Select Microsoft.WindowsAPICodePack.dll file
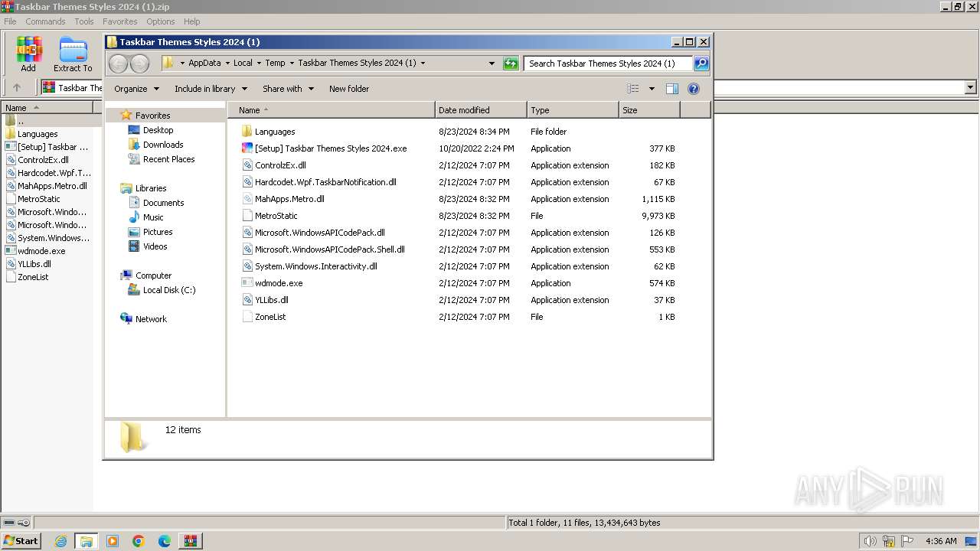This screenshot has height=551, width=980. [320, 233]
